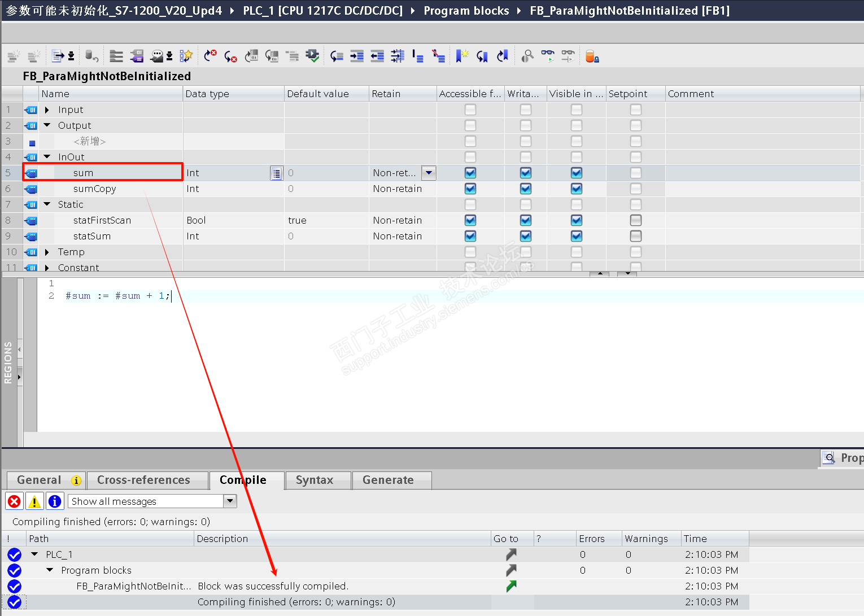Click the compile block checkmark toolbar icon
The width and height of the screenshot is (864, 616).
tap(312, 56)
